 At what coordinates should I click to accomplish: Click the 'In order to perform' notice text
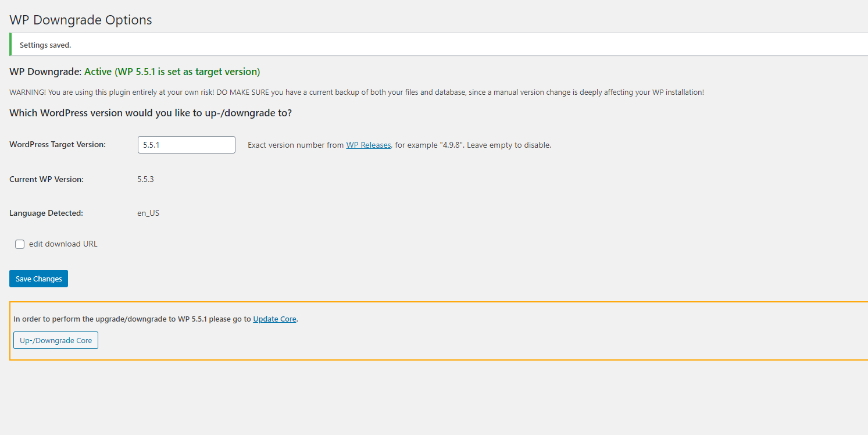(132, 319)
